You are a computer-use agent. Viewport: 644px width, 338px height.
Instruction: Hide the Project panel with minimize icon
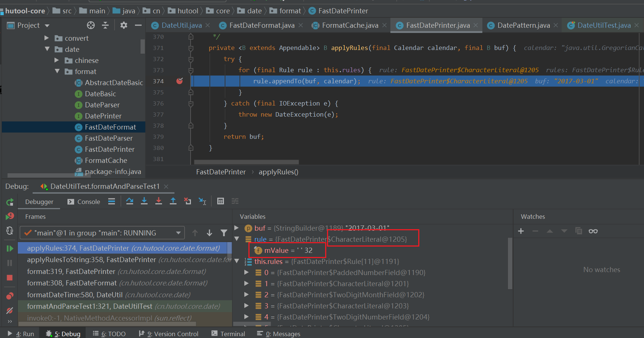[138, 25]
